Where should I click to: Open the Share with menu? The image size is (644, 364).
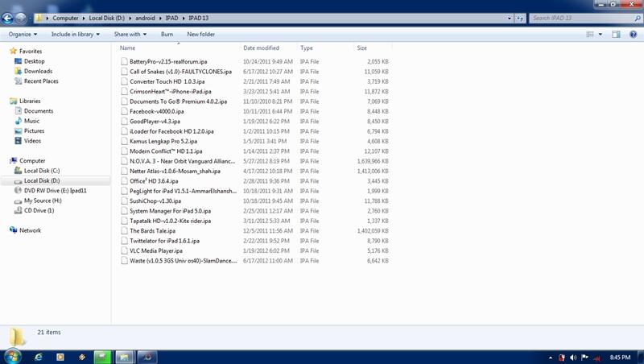130,34
